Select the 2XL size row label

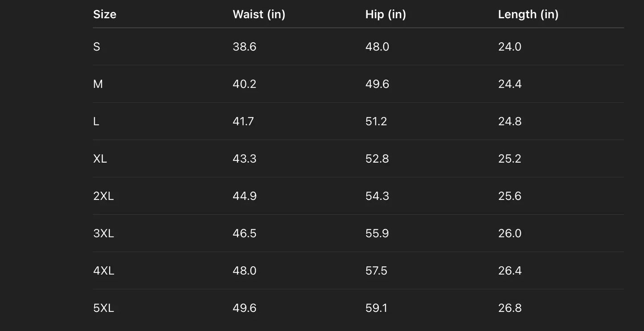tap(103, 196)
